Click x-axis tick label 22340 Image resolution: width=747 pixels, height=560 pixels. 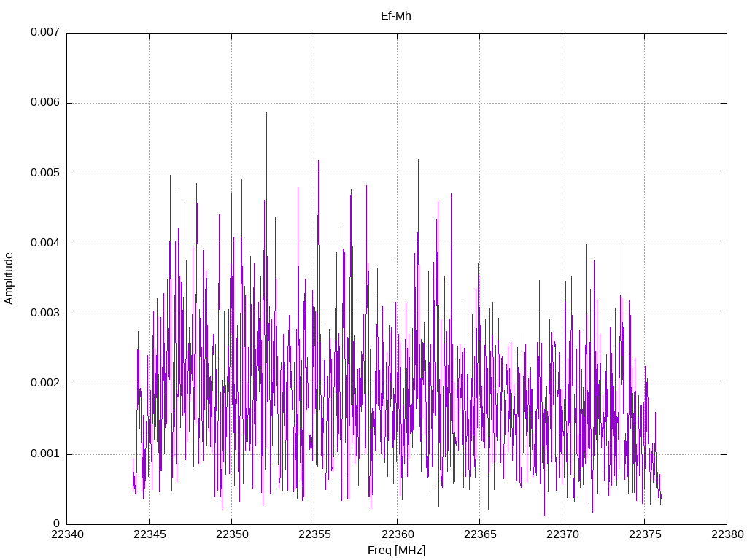(x=66, y=534)
